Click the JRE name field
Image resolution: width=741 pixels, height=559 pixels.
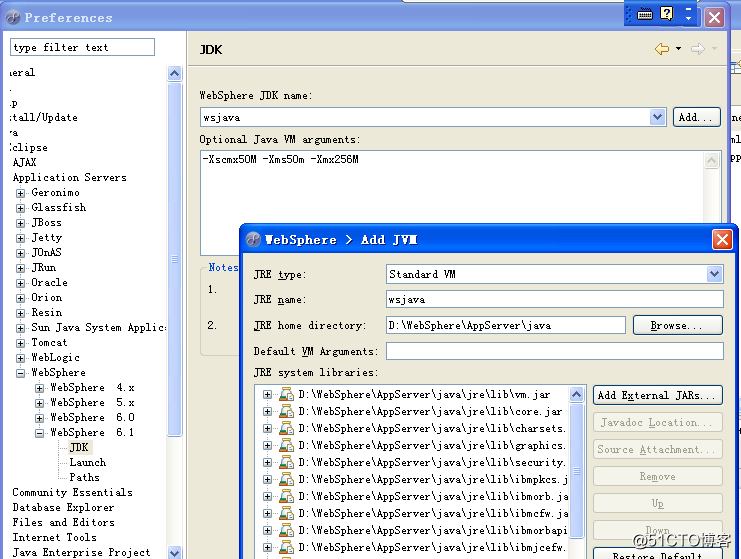(x=554, y=300)
